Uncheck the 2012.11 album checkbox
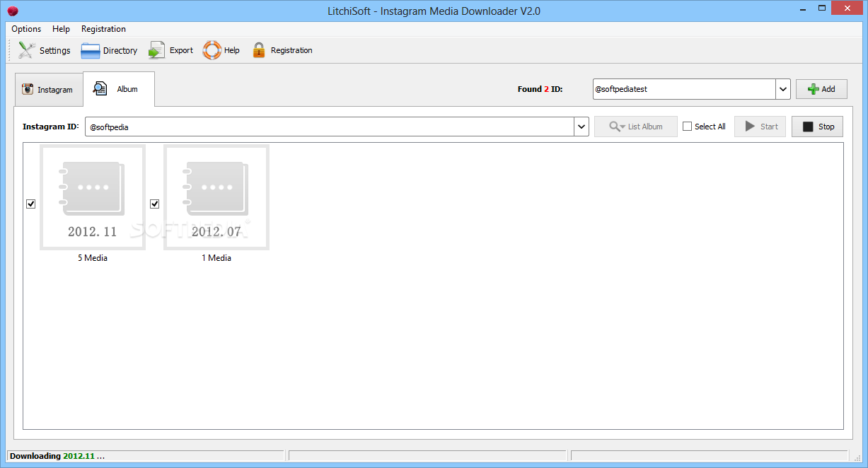Image resolution: width=868 pixels, height=468 pixels. 30,204
